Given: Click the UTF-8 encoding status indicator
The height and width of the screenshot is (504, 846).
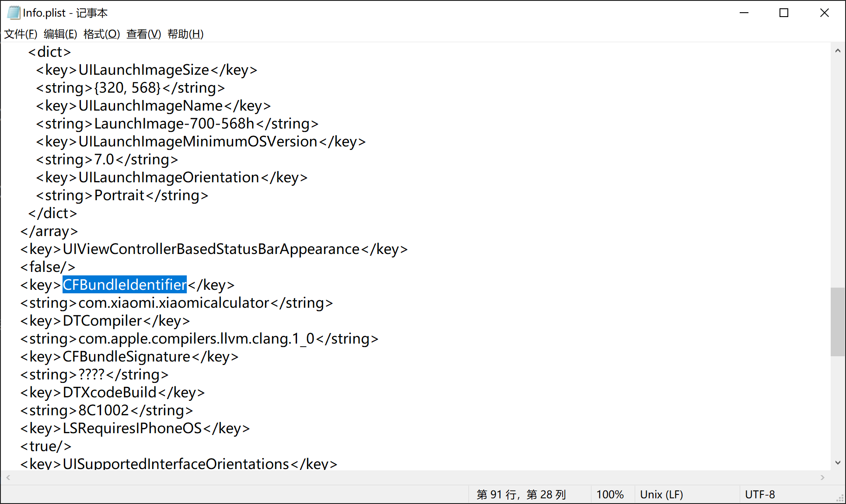Looking at the screenshot, I should click(x=760, y=495).
